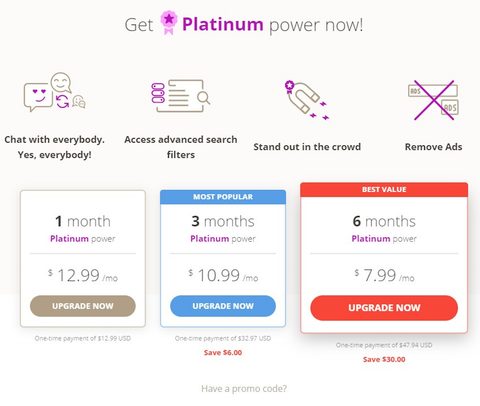Click the $12.99 per month price

click(83, 276)
